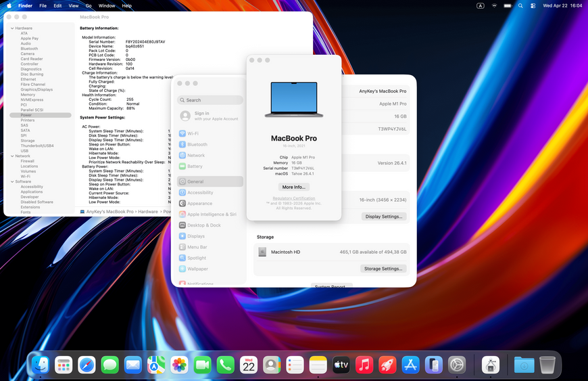Open Finder from the Dock
The height and width of the screenshot is (381, 588).
[x=41, y=365]
